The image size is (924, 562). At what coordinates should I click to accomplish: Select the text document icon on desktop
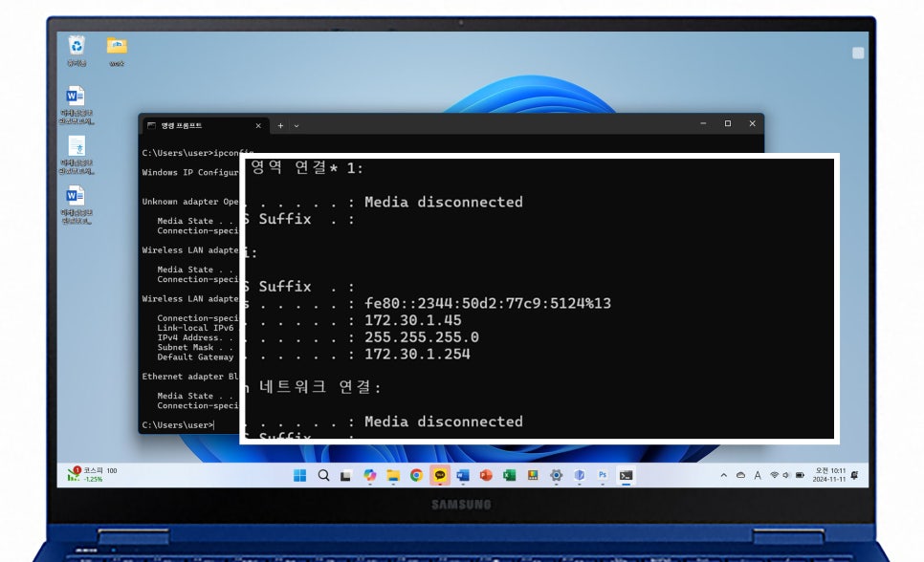tap(76, 156)
